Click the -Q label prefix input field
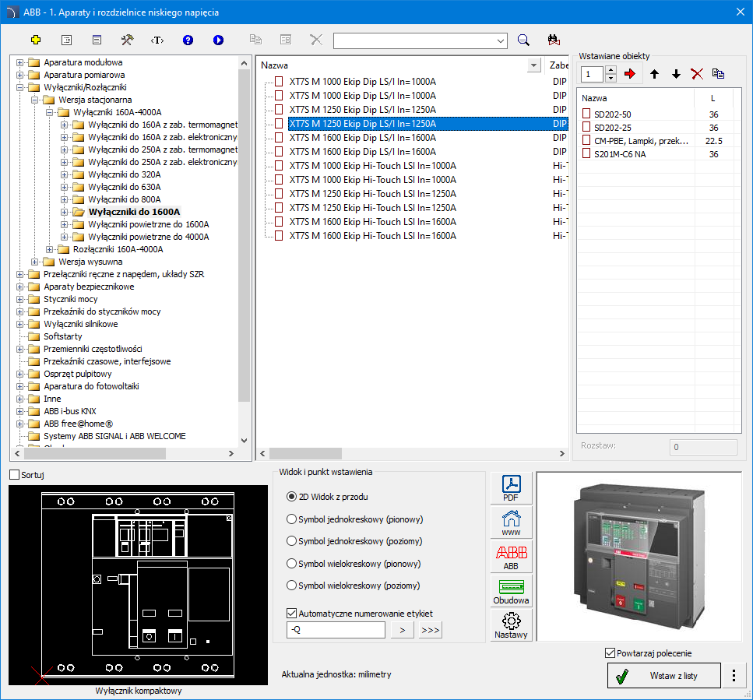 [x=336, y=630]
